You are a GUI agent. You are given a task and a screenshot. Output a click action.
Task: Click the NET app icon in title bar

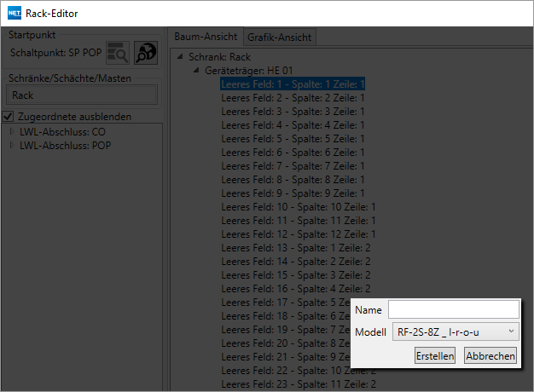tap(15, 14)
